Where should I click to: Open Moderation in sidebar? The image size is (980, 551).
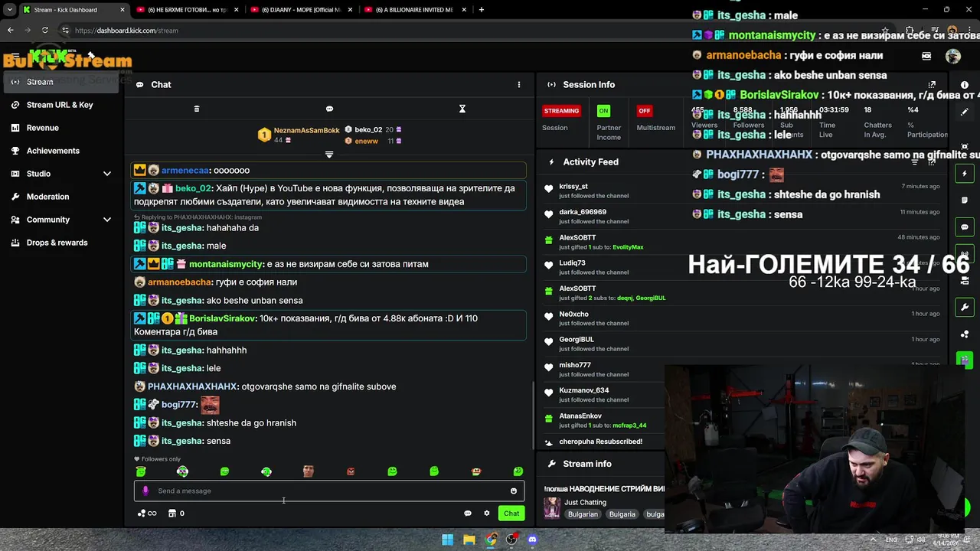61,197
